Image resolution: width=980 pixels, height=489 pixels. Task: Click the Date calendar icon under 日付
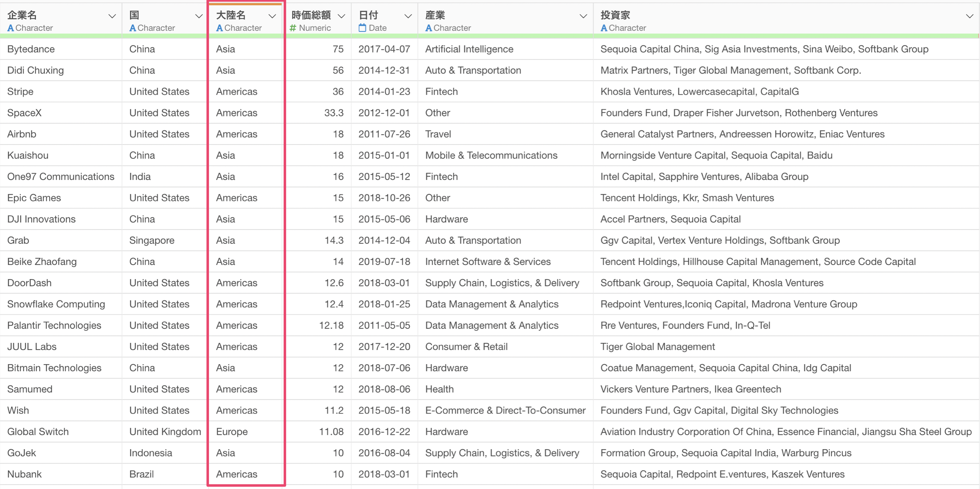click(x=362, y=28)
